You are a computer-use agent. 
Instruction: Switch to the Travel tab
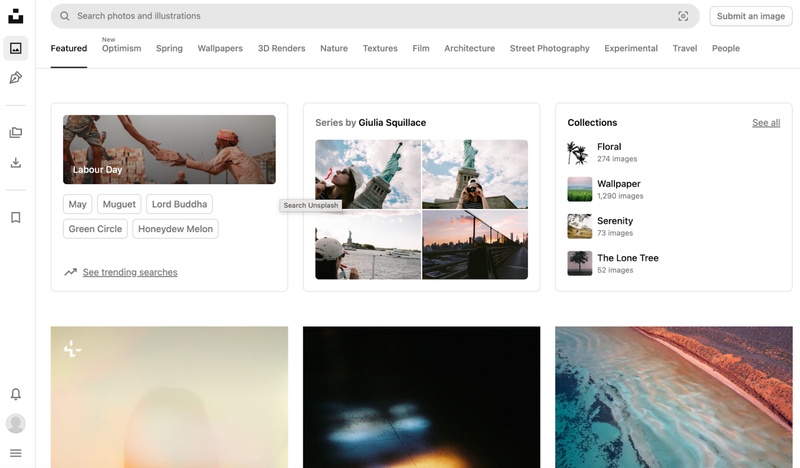685,48
